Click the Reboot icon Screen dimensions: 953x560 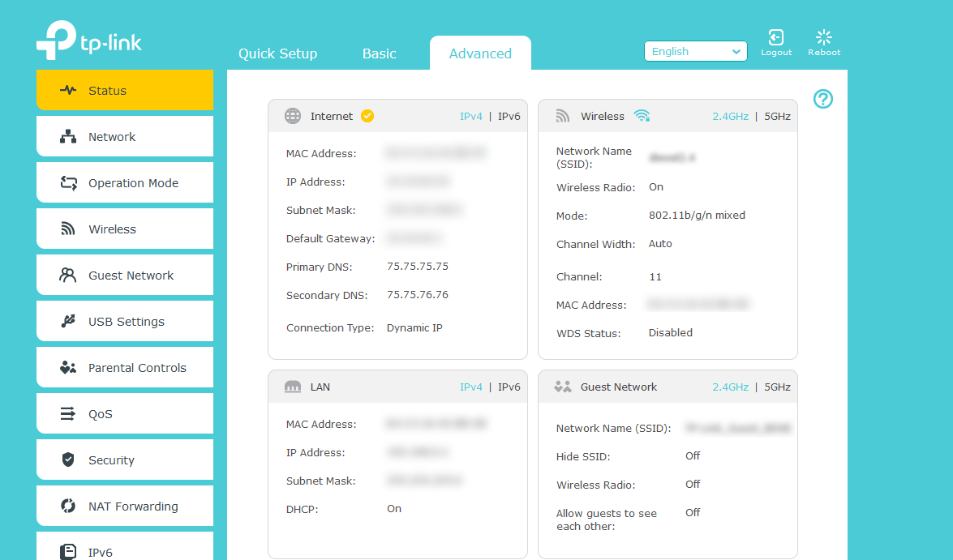tap(824, 36)
